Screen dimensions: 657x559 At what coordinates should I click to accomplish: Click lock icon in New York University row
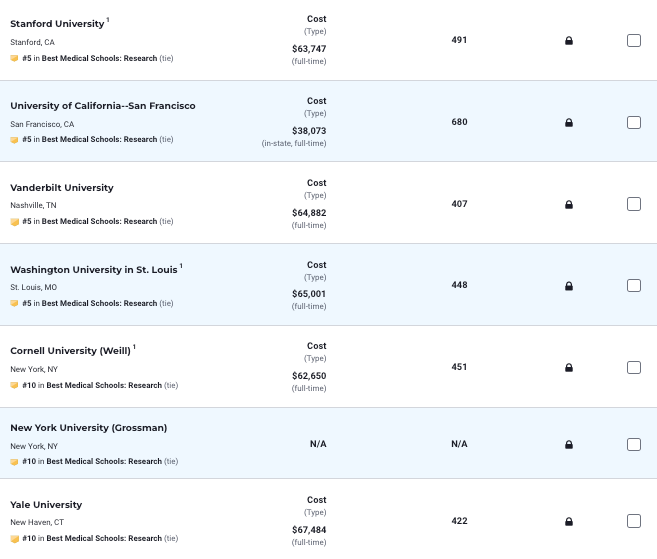click(569, 445)
